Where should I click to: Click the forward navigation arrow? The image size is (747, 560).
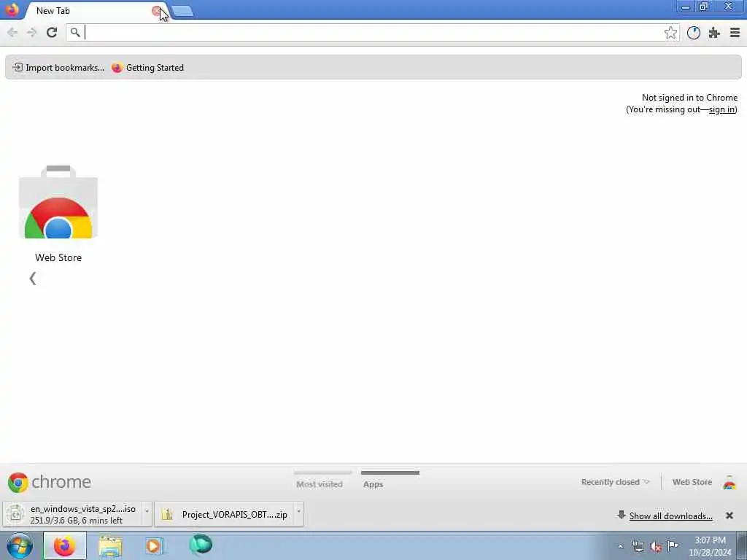31,32
